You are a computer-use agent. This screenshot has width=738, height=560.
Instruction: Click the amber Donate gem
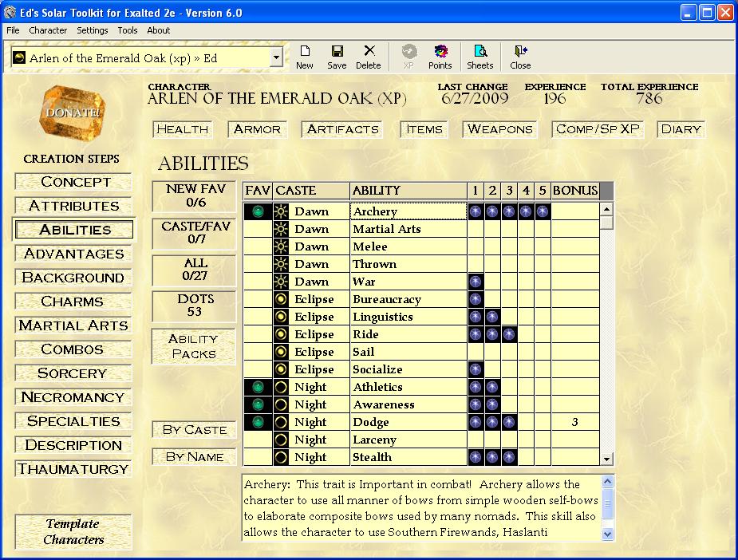[72, 113]
